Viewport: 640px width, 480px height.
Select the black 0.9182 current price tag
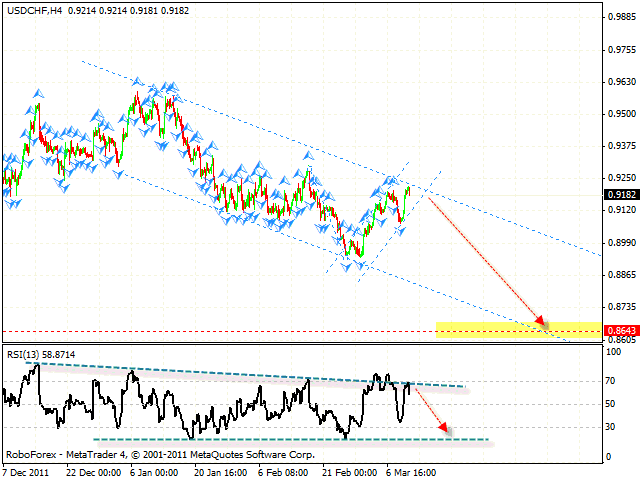click(x=619, y=195)
